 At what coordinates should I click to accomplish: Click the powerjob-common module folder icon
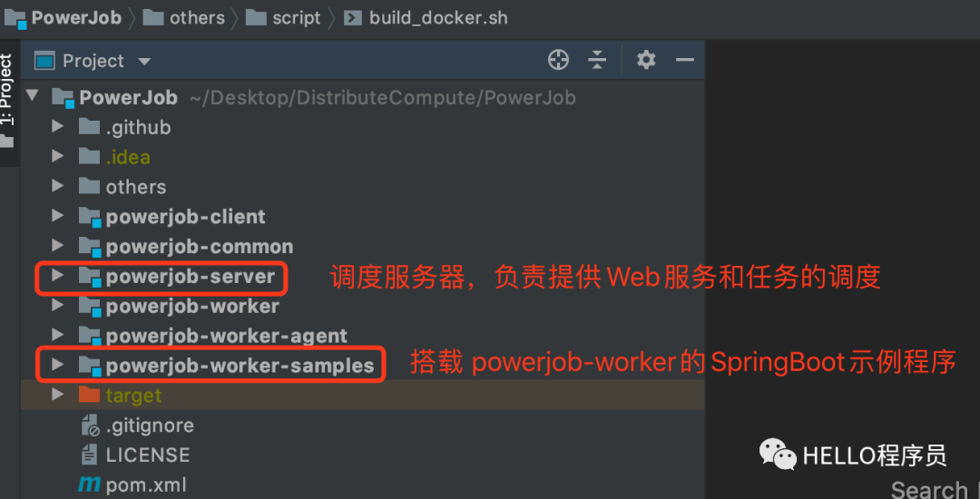[x=90, y=247]
